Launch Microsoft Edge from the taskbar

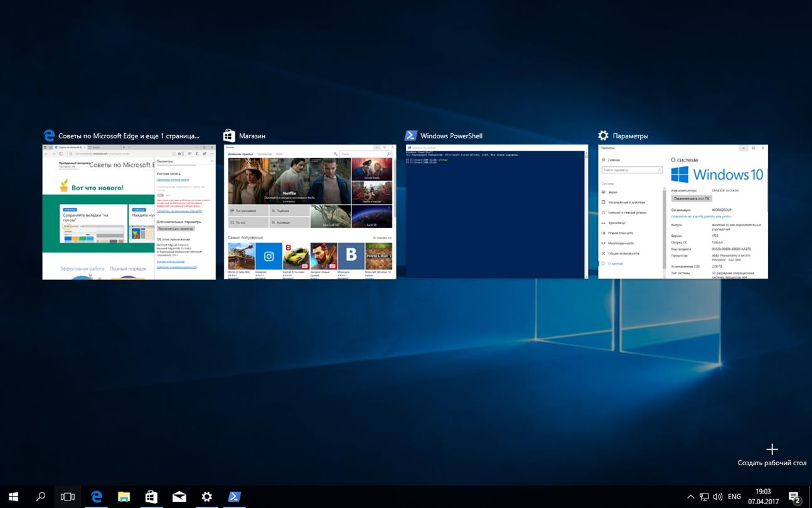tap(96, 497)
